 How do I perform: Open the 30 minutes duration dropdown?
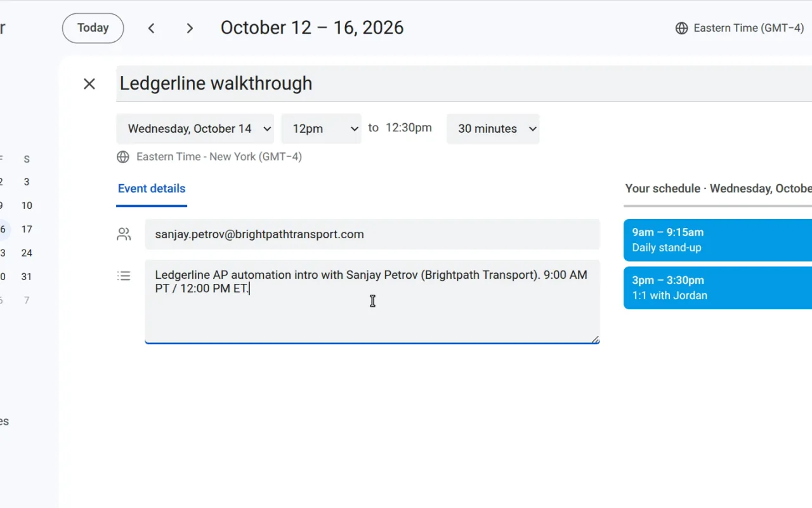coord(493,129)
